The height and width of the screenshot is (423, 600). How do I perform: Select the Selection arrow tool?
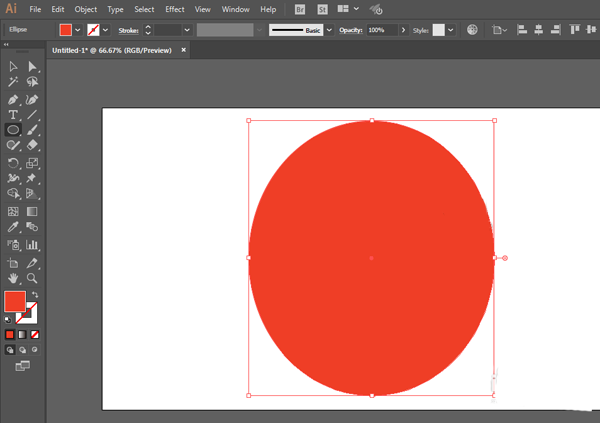click(x=13, y=66)
